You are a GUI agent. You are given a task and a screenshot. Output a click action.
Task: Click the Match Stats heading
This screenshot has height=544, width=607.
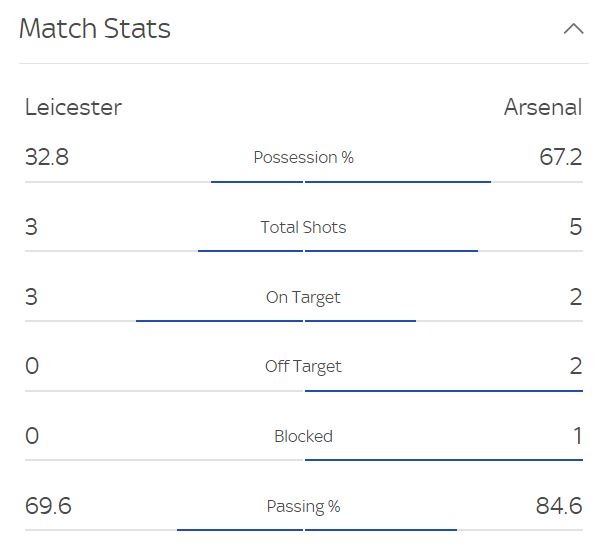pyautogui.click(x=95, y=28)
